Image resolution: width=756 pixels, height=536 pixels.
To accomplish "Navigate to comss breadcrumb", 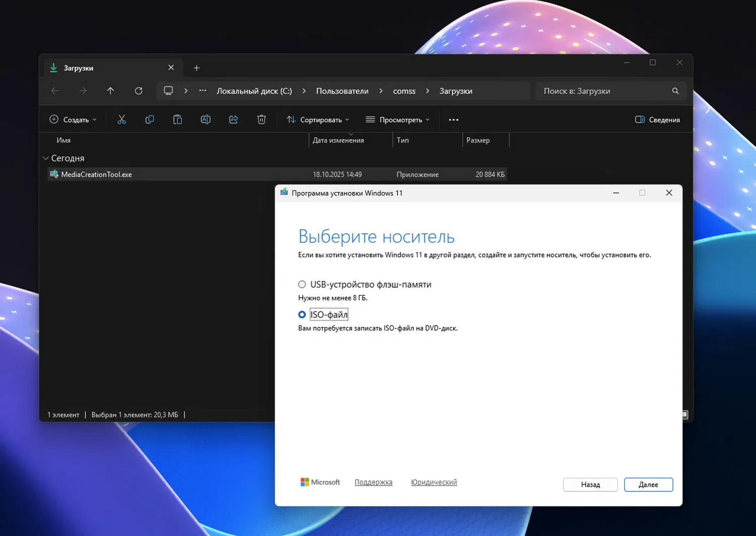I will tap(404, 91).
